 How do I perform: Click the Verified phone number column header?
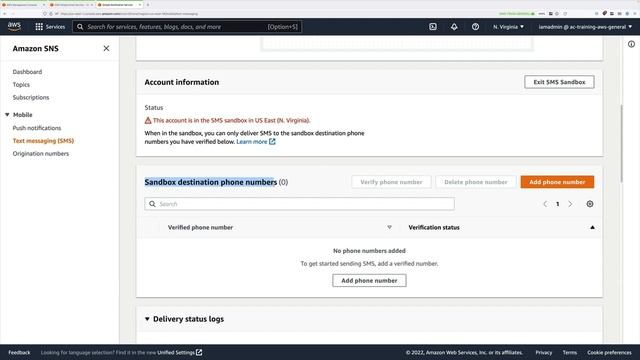click(200, 227)
